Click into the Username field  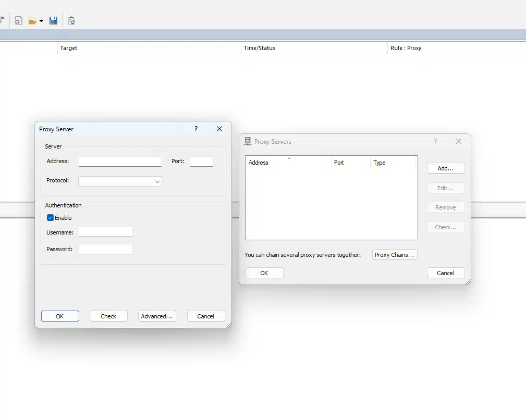point(105,232)
